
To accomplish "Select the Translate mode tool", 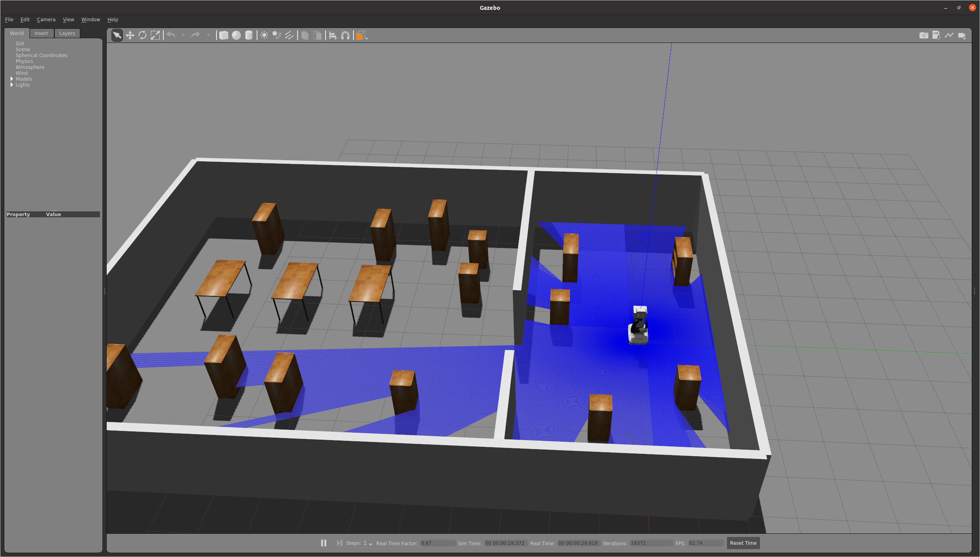I will coord(130,35).
